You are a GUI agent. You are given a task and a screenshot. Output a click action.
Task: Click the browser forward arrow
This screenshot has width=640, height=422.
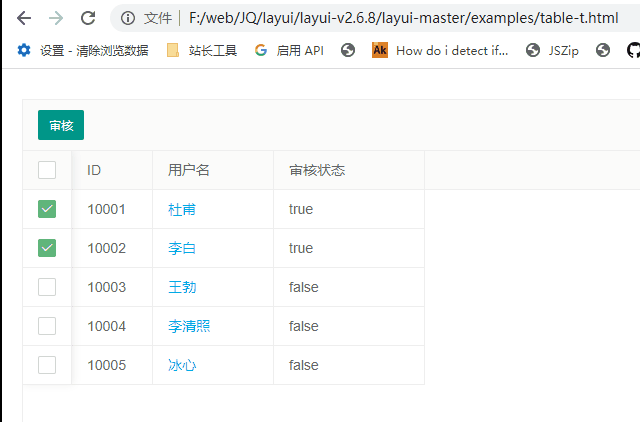tap(56, 18)
